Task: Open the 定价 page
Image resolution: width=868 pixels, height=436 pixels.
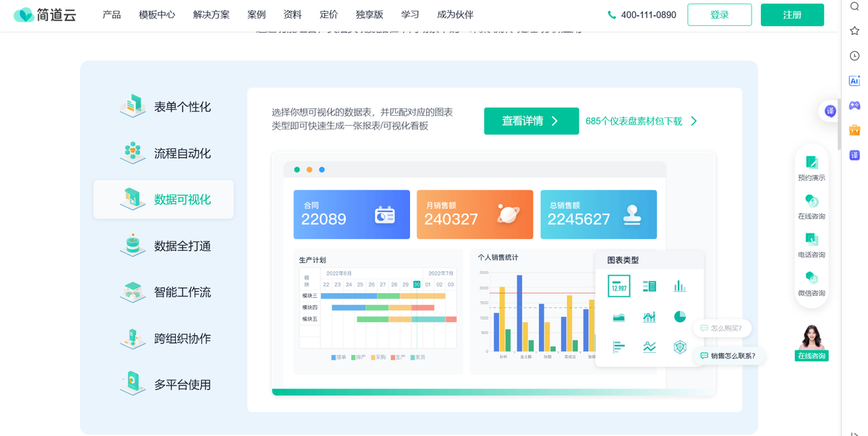Action: coord(328,14)
